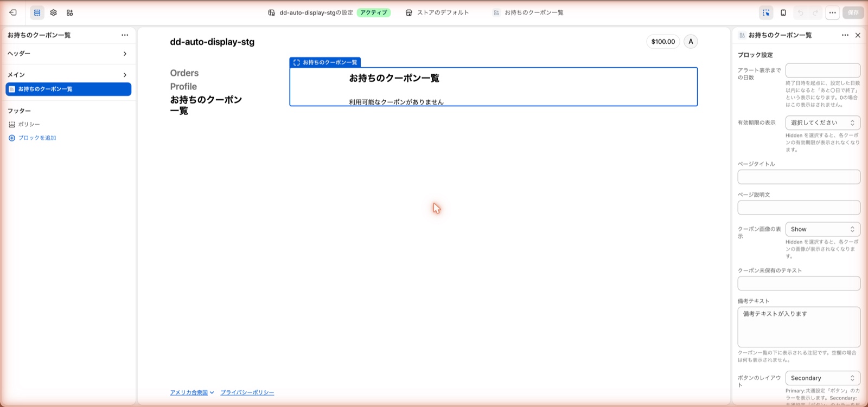Open the top bar more actions menu

click(832, 12)
